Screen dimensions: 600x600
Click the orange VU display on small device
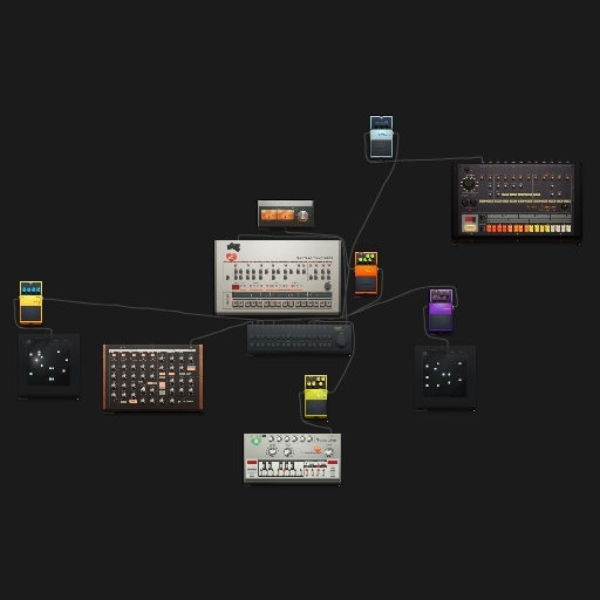click(x=277, y=215)
